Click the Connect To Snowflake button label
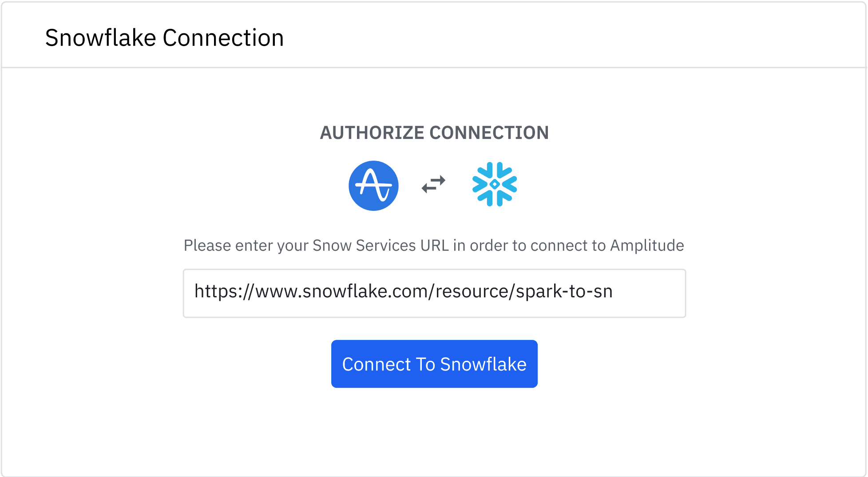868x477 pixels. pos(434,364)
